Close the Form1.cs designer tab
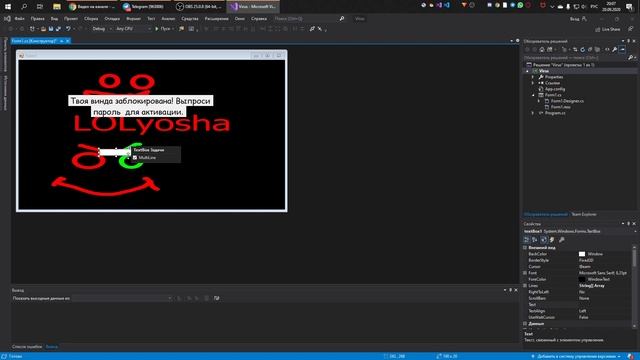This screenshot has height=360, width=640. coord(68,41)
